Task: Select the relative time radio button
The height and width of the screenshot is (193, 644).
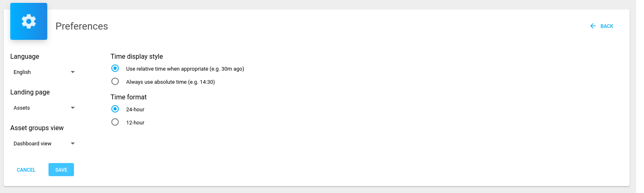Action: pos(115,69)
